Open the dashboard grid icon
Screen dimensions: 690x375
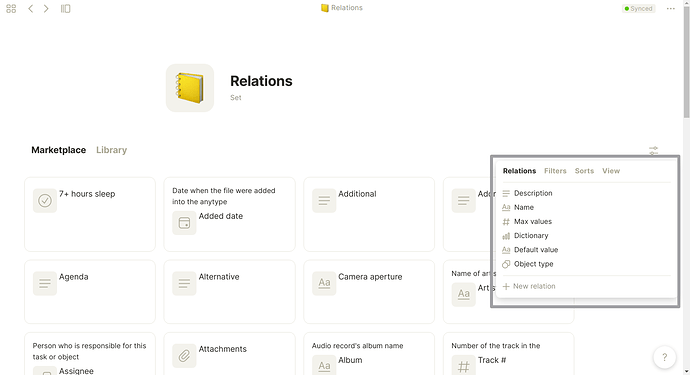coord(11,8)
